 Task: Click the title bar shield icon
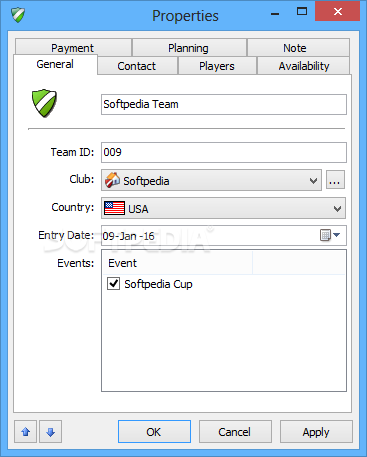pyautogui.click(x=18, y=15)
